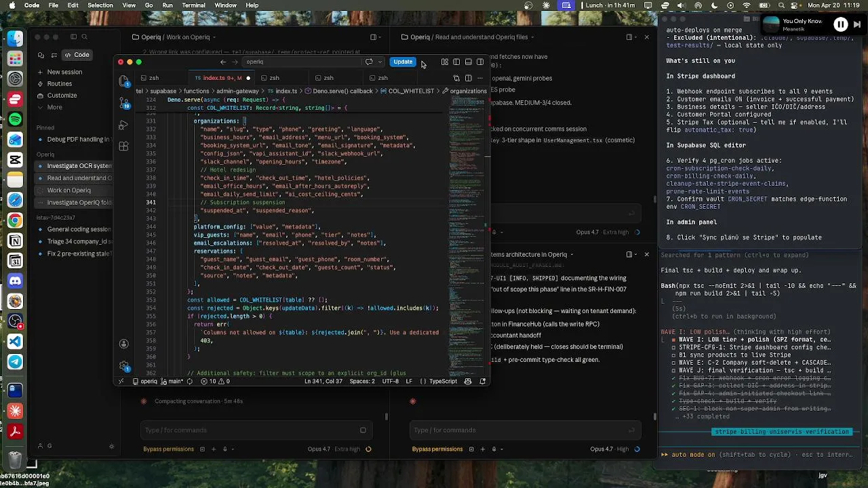The height and width of the screenshot is (488, 868).
Task: Open the compare changes icon in editor toolbar
Action: pos(456,78)
